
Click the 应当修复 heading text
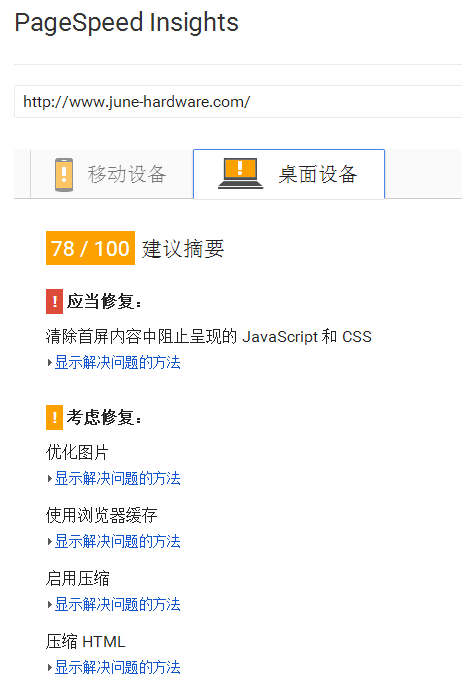104,301
